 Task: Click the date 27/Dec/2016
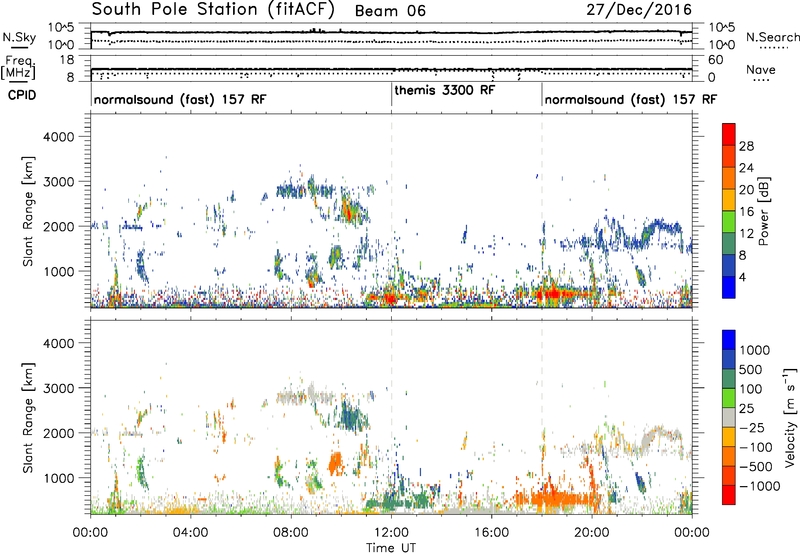coord(639,9)
